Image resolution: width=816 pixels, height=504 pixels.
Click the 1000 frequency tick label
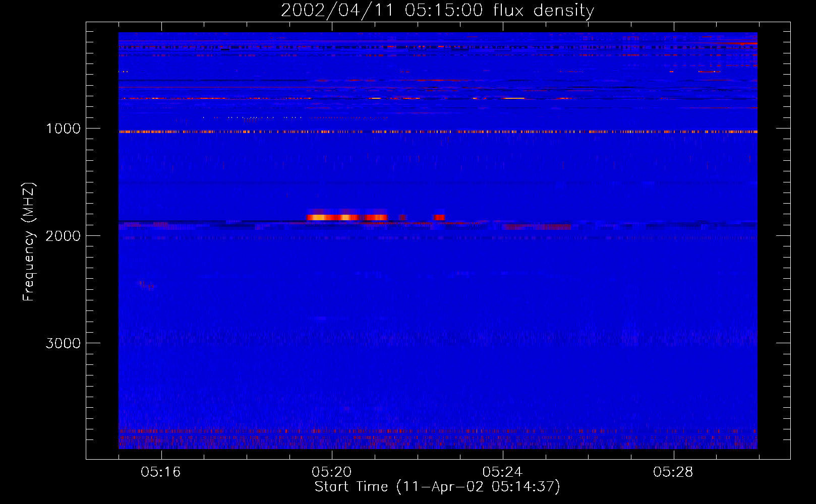[x=63, y=129]
